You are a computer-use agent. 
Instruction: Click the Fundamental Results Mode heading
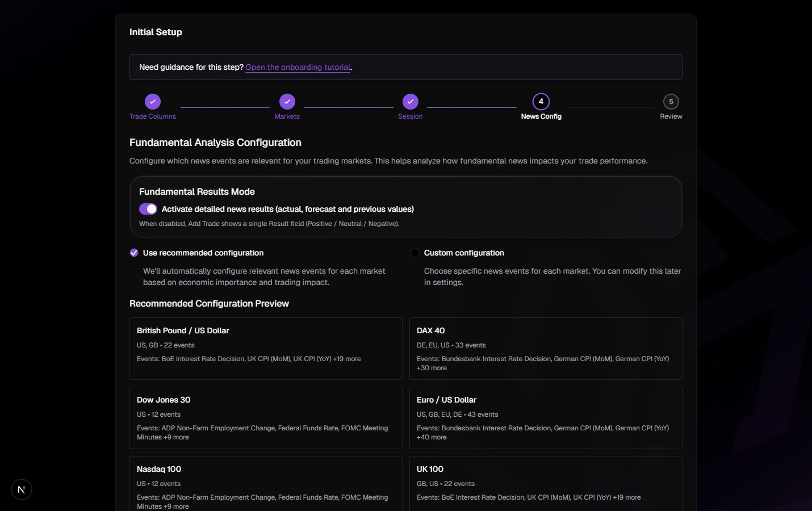click(197, 192)
